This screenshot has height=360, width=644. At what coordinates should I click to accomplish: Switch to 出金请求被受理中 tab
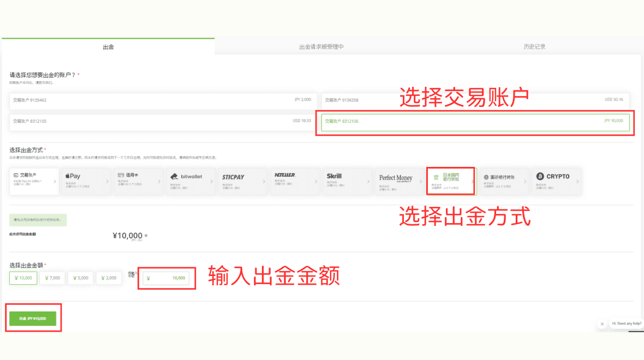(321, 47)
